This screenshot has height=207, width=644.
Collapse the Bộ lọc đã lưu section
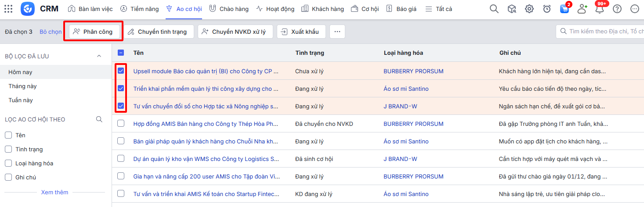(99, 56)
